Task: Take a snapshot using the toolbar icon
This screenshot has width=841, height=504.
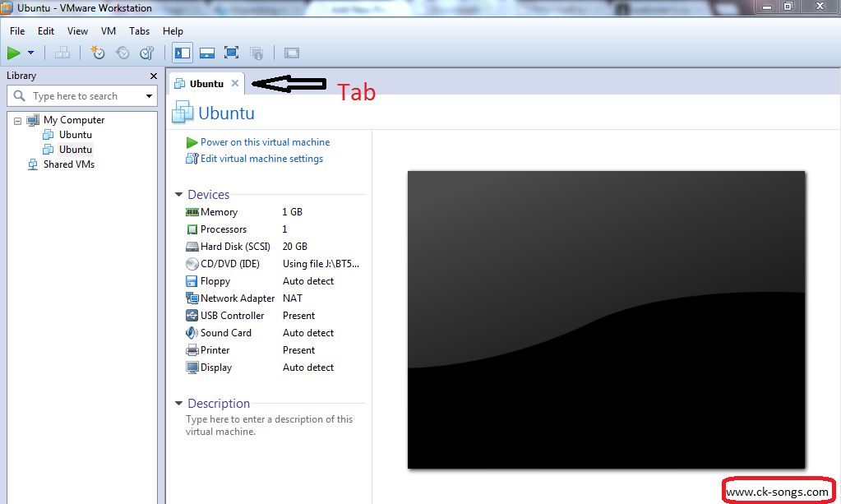Action: pos(98,53)
